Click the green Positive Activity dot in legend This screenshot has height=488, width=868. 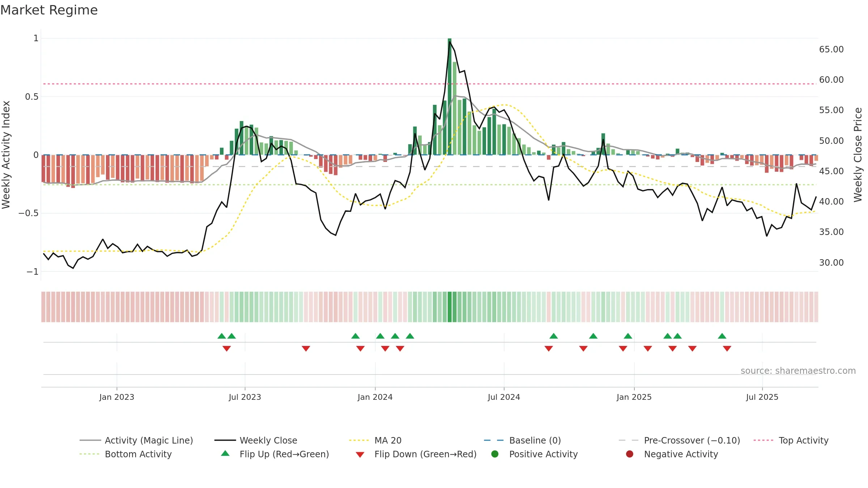pos(495,454)
